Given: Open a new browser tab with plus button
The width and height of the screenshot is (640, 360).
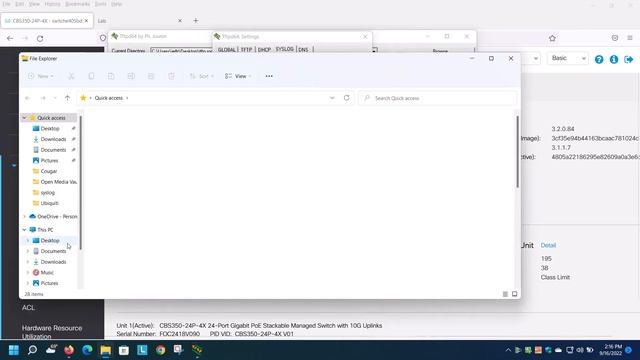Looking at the screenshot, I should point(196,20).
